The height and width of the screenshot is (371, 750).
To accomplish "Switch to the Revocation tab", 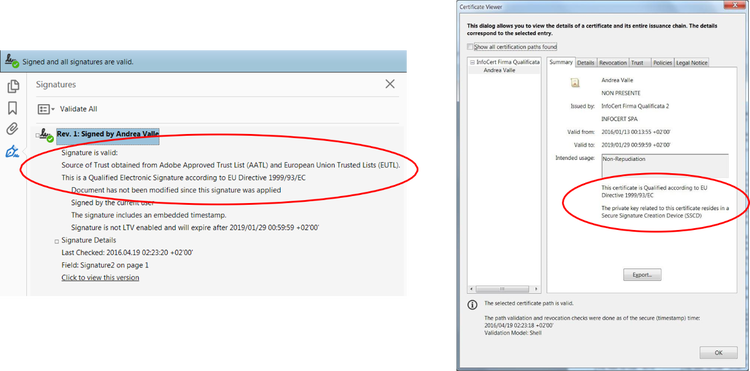I will [x=613, y=63].
